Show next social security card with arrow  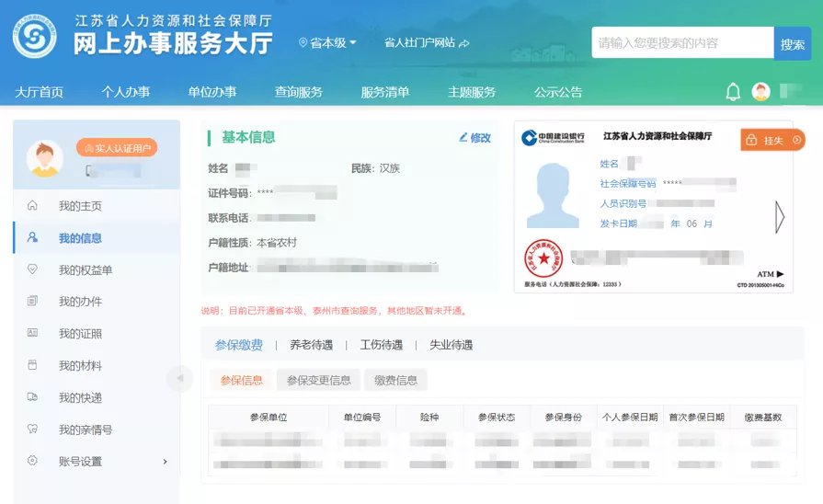(x=780, y=217)
